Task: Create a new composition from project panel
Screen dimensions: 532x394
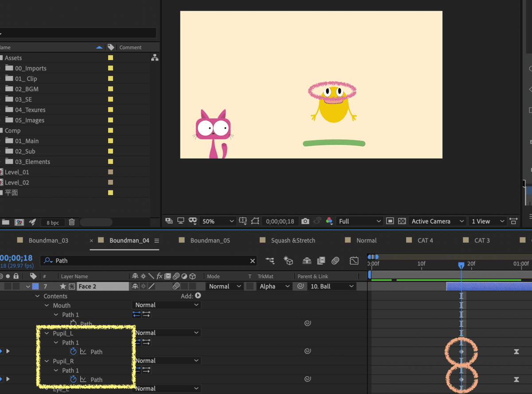Action: pos(19,222)
